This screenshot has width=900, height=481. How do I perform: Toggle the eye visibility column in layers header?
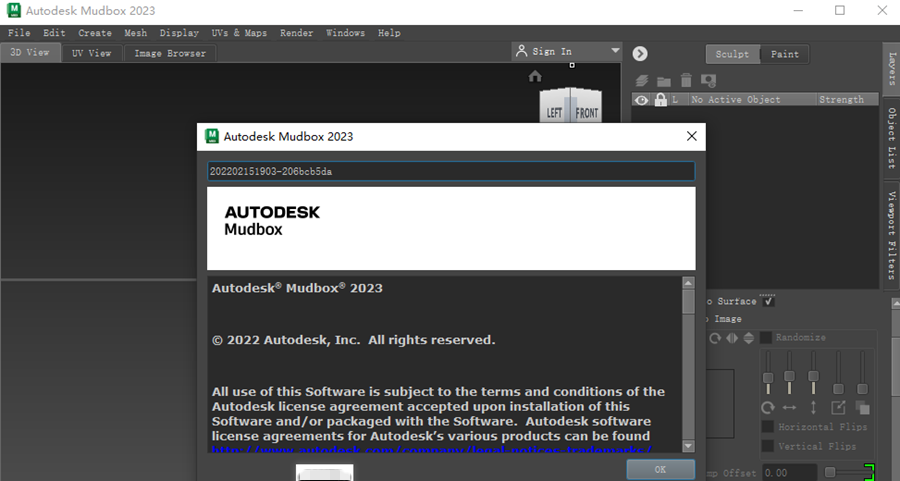click(642, 100)
